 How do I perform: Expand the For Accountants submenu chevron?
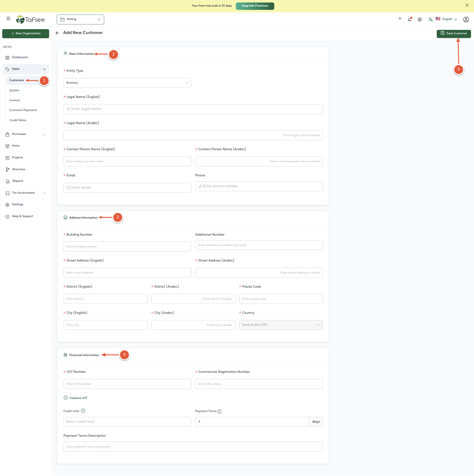[x=44, y=193]
